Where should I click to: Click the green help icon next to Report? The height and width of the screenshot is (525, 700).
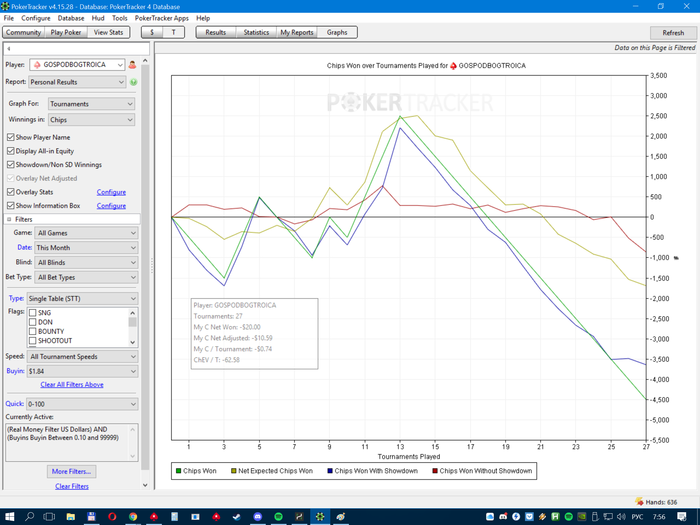coord(133,82)
